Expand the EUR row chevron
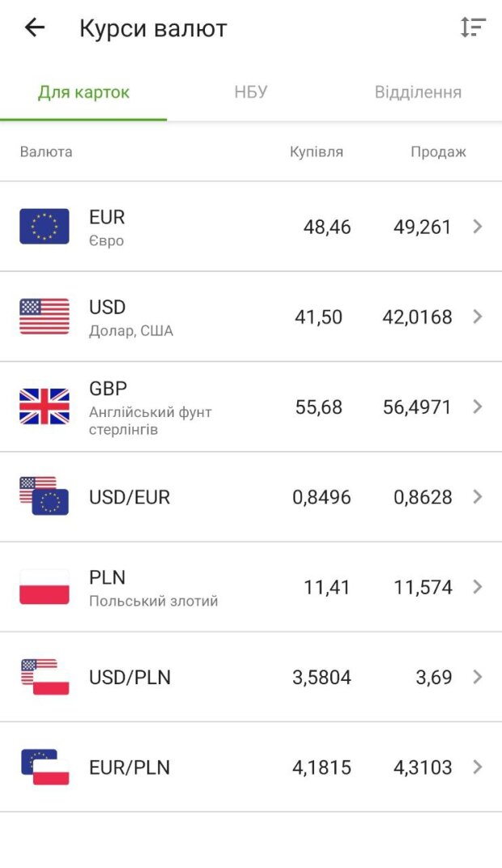 click(x=477, y=227)
